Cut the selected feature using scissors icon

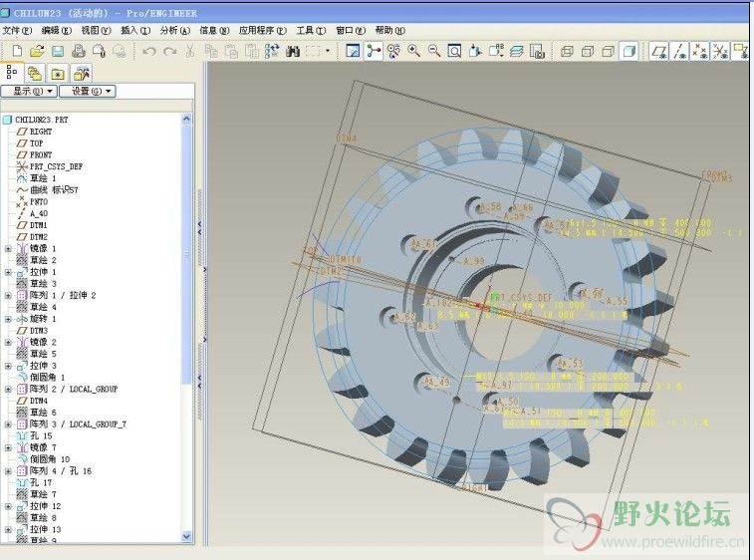click(190, 51)
